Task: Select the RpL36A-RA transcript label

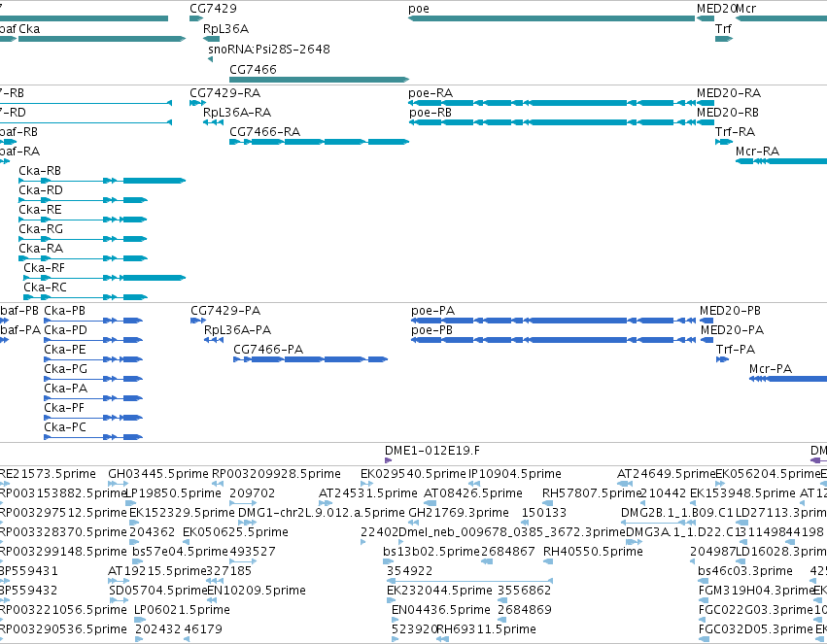Action: (237, 113)
